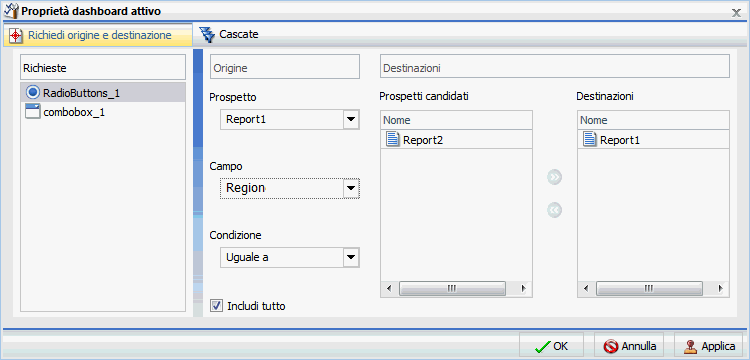Uncheck the Includi tutto checkbox
The image size is (750, 360).
click(217, 305)
